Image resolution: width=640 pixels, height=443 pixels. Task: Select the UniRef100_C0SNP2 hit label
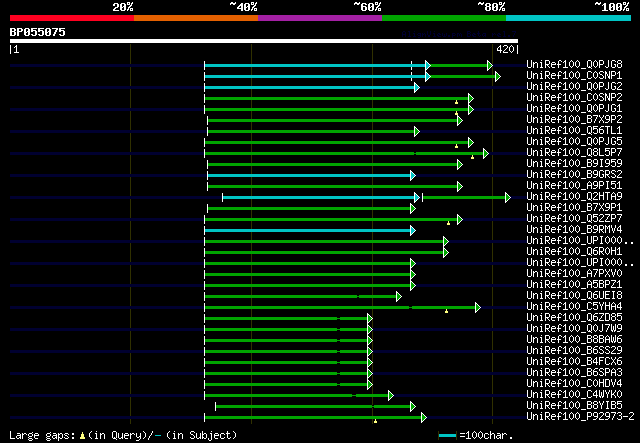pos(574,97)
